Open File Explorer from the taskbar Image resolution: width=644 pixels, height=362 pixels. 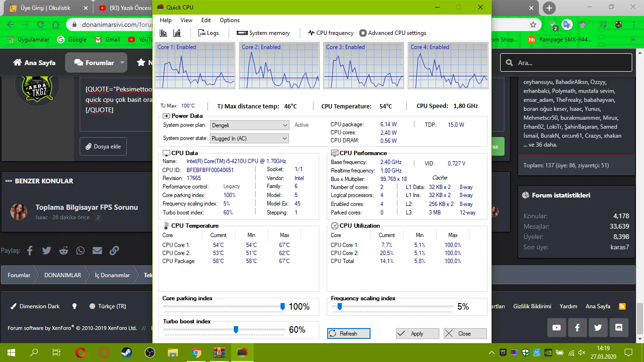tap(173, 352)
